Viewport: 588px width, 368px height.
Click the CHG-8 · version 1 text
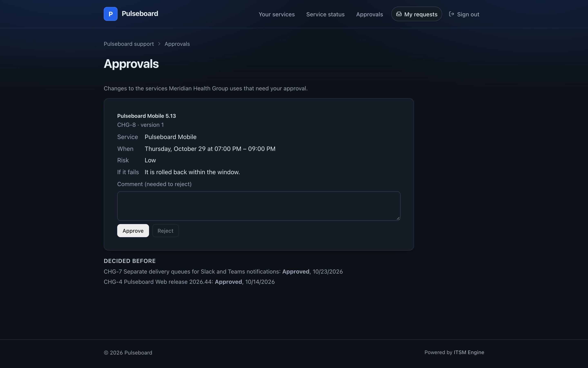[x=140, y=125]
